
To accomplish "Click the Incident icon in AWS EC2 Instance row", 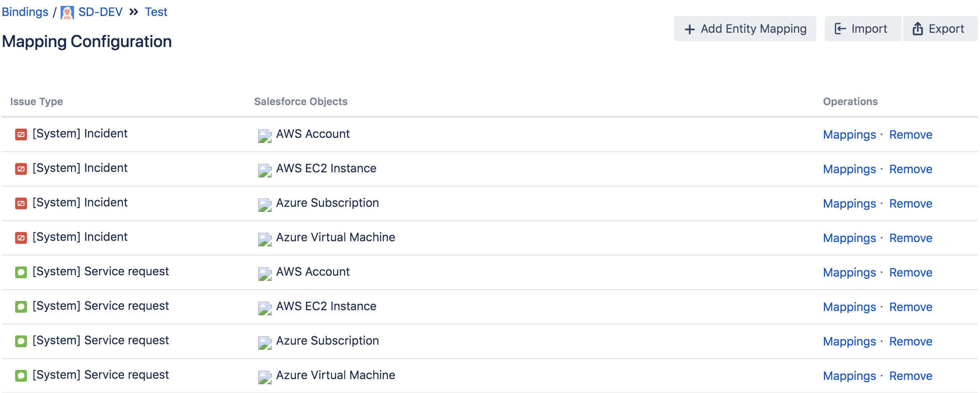I will coord(21,169).
